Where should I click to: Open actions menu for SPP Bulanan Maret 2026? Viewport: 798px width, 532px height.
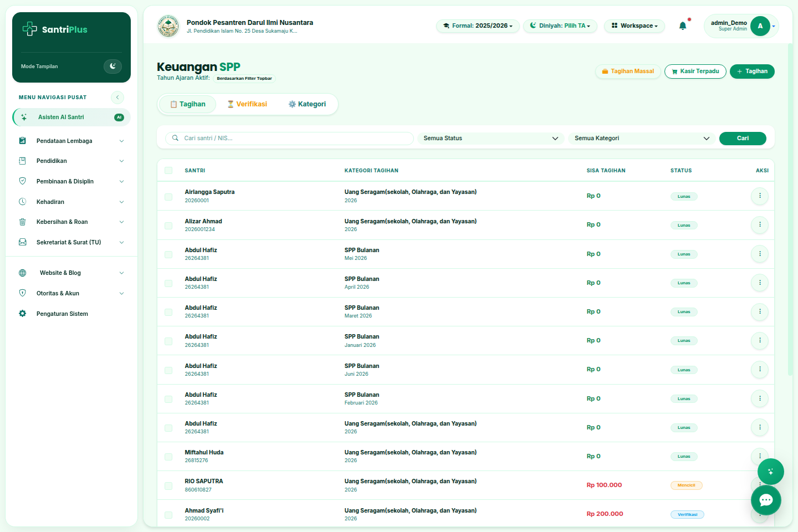(760, 311)
